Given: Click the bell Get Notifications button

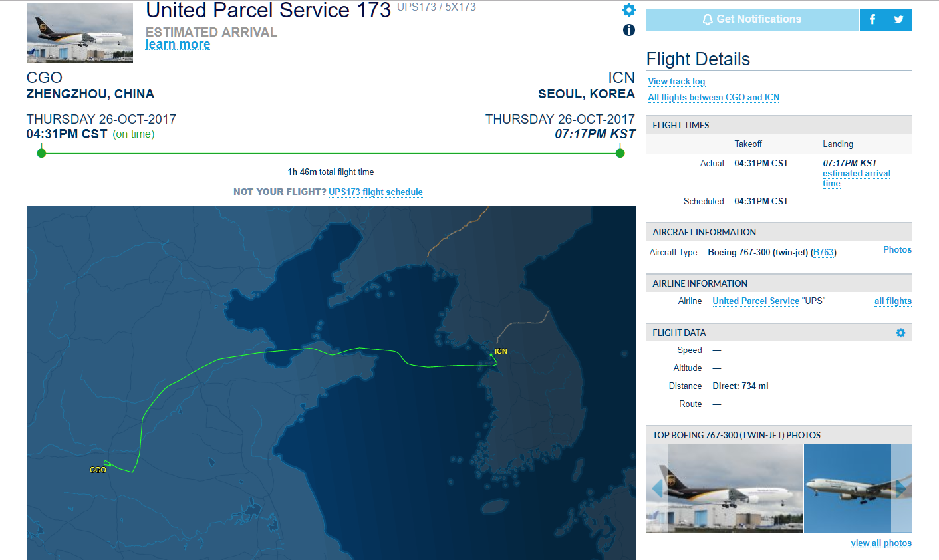Looking at the screenshot, I should click(x=752, y=20).
